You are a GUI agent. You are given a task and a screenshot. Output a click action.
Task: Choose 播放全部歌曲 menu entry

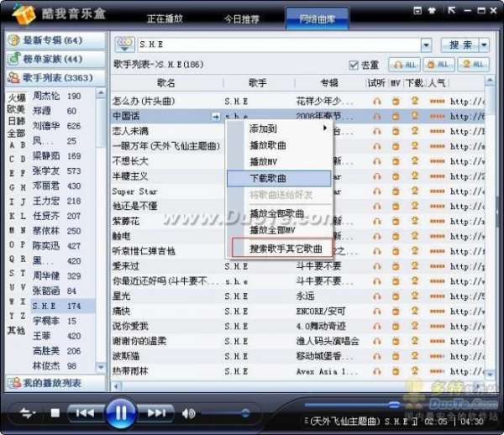coord(280,213)
